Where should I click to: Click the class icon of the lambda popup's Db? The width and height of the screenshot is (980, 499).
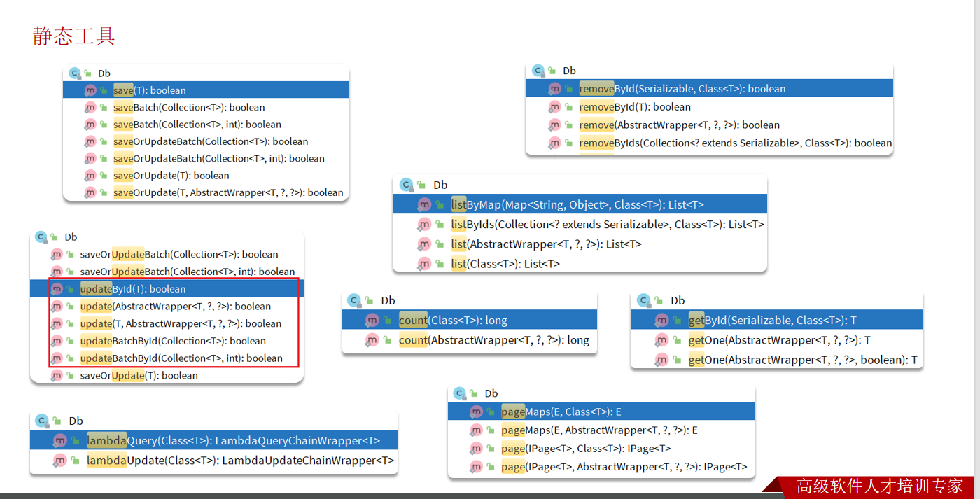42,421
